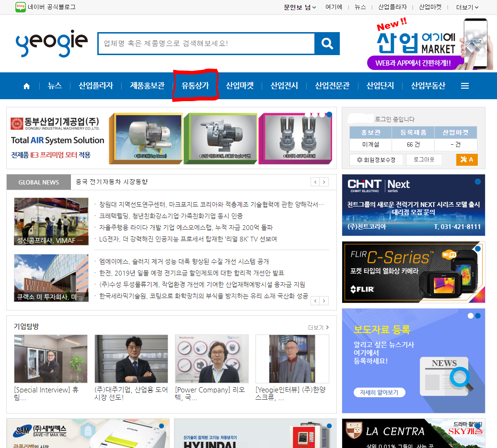Open the 산업 여기에 MARKET banner
The image size is (497, 448).
(430, 44)
